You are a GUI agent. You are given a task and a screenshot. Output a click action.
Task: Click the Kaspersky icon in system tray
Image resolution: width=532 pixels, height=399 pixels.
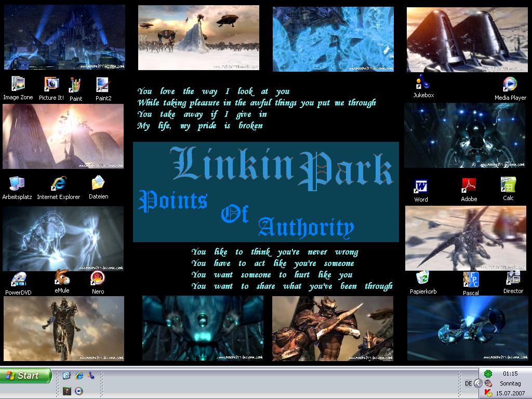click(x=488, y=393)
